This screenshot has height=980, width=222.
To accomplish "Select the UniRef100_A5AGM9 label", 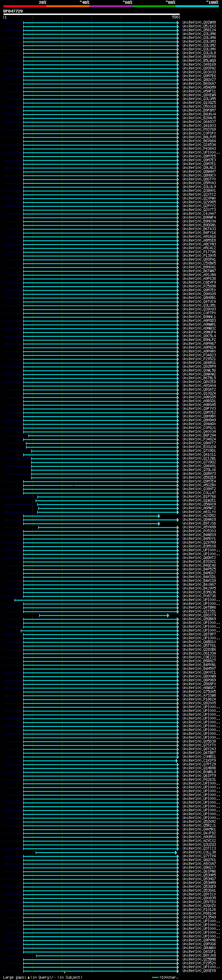I will coord(199,88).
